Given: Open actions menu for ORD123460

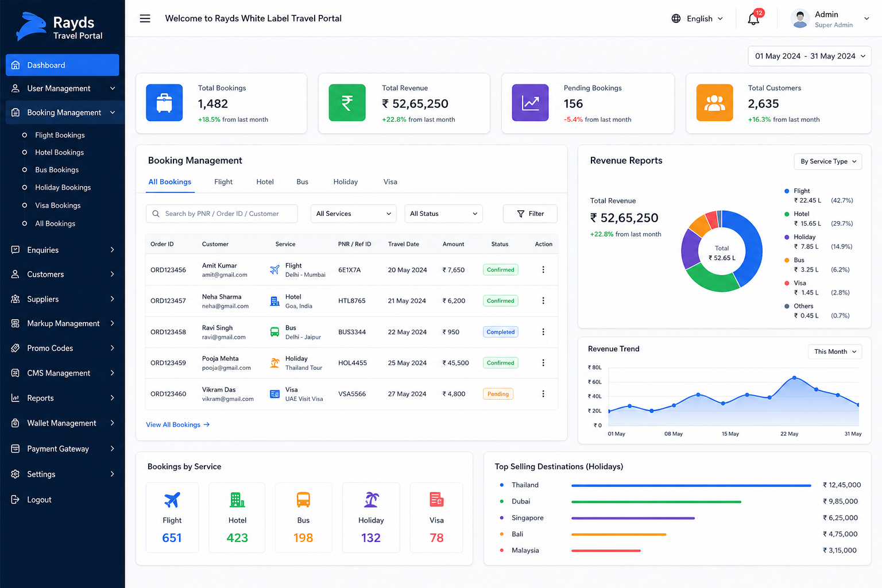Looking at the screenshot, I should [543, 394].
